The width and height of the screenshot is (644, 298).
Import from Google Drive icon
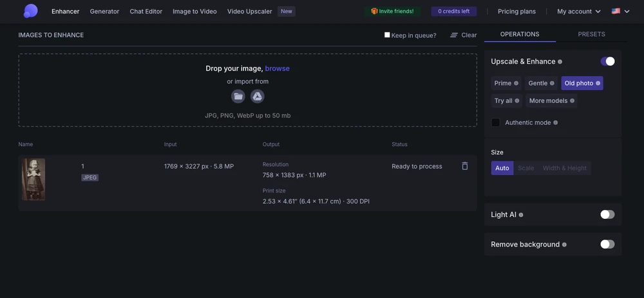(x=258, y=97)
